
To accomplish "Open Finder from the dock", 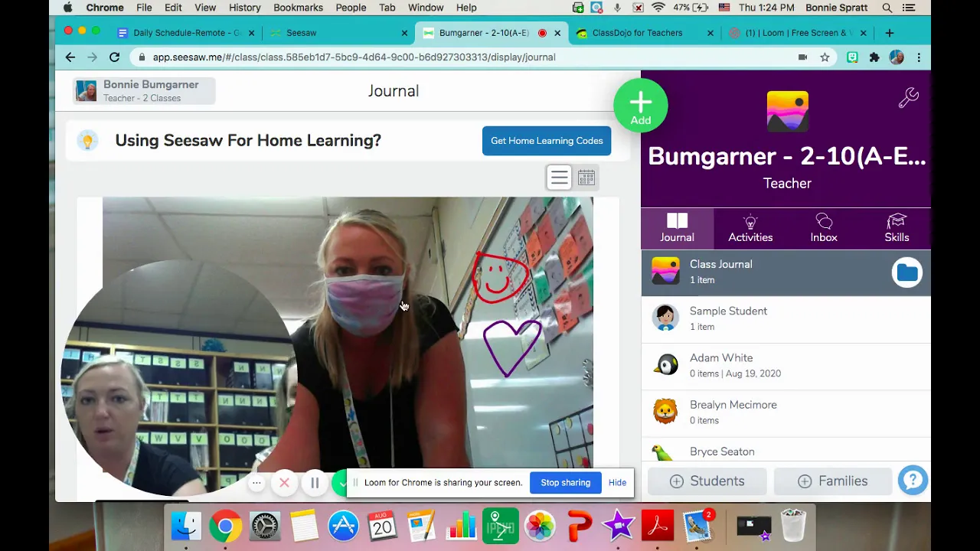I will 186,526.
